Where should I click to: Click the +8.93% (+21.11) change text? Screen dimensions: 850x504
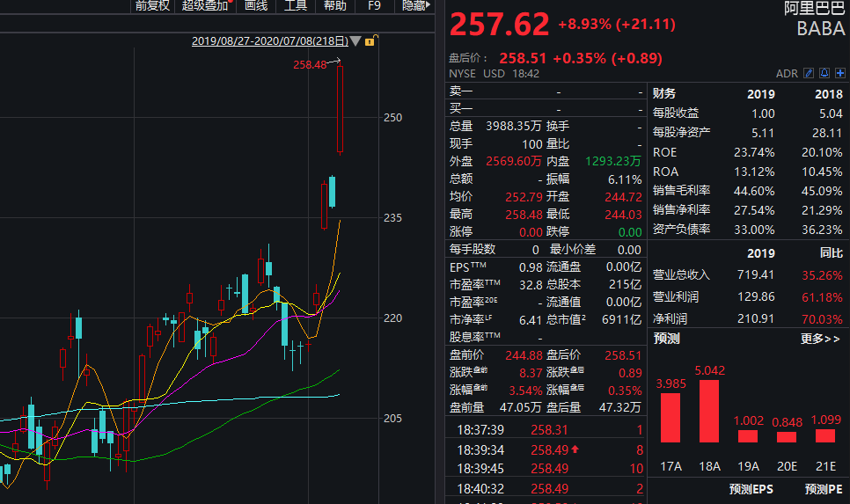click(x=617, y=25)
